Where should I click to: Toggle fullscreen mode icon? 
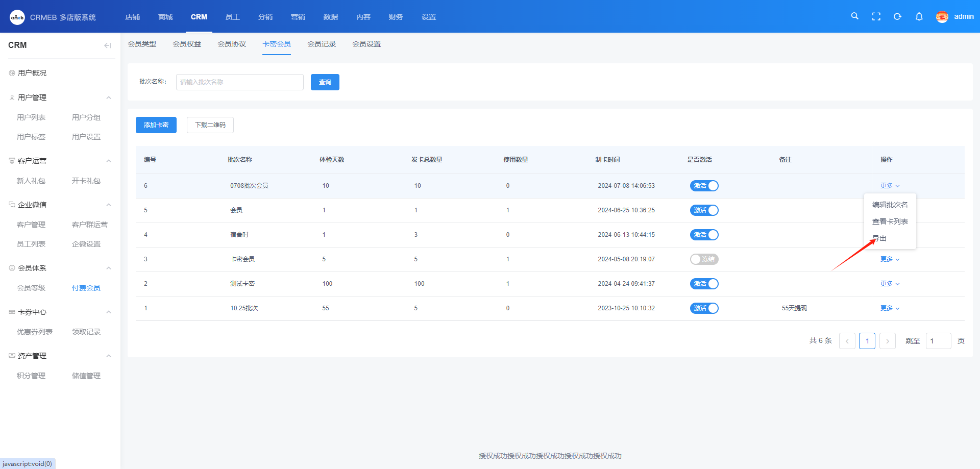coord(876,16)
